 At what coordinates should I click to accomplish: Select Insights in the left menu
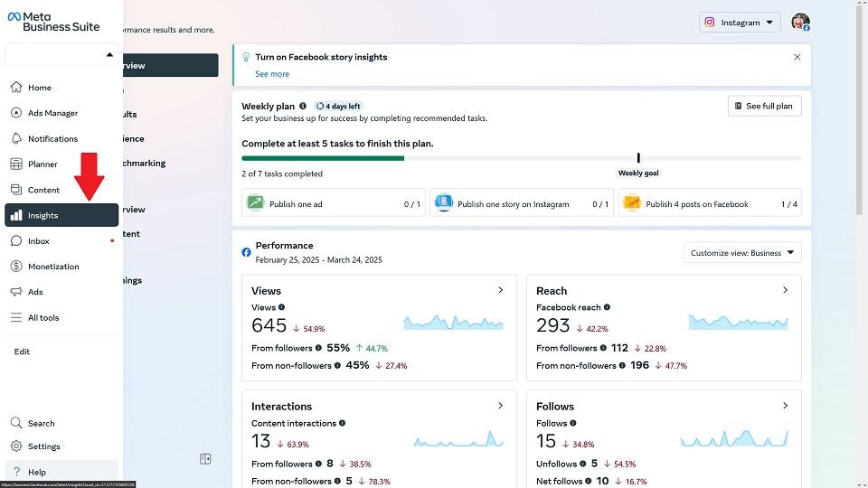click(x=61, y=215)
